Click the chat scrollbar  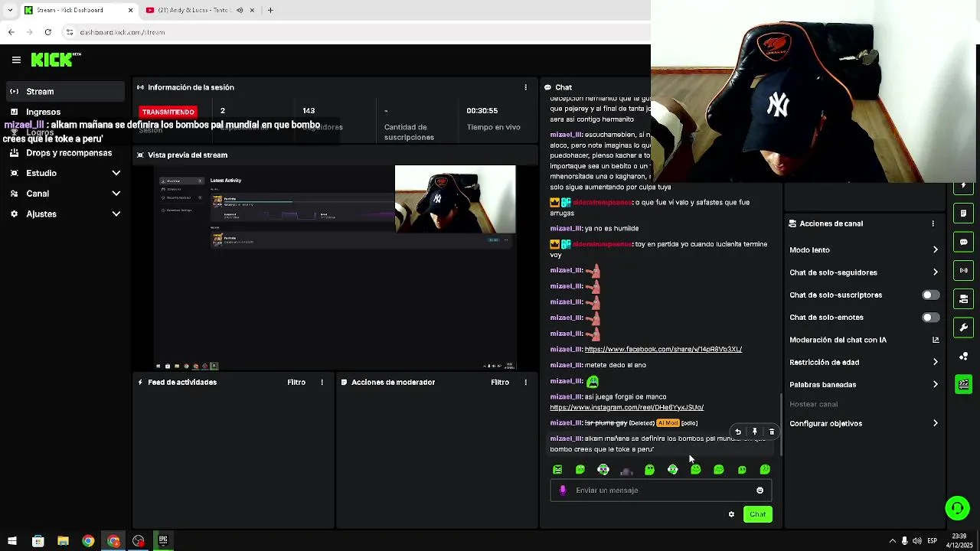coord(781,425)
